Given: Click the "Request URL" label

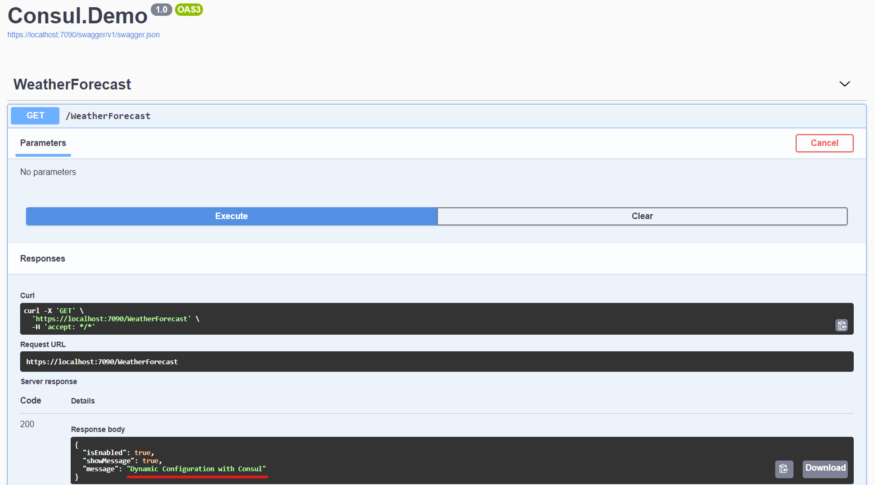Looking at the screenshot, I should [x=42, y=344].
